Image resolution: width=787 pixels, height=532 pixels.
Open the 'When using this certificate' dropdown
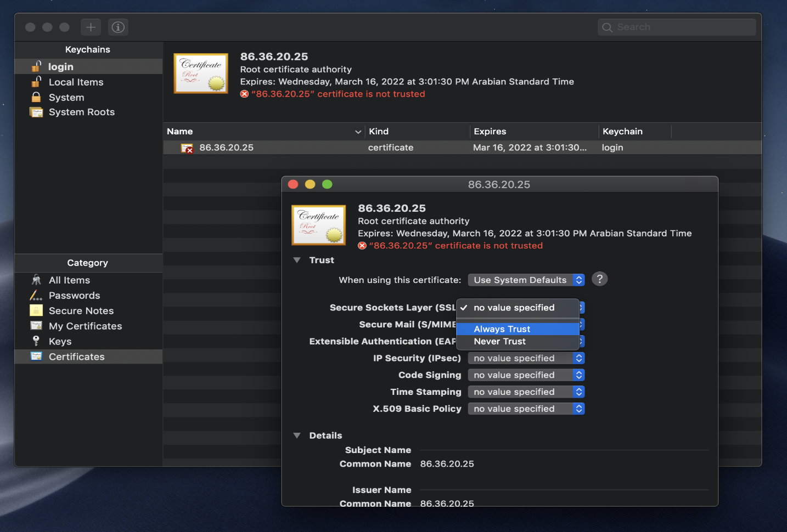click(526, 280)
